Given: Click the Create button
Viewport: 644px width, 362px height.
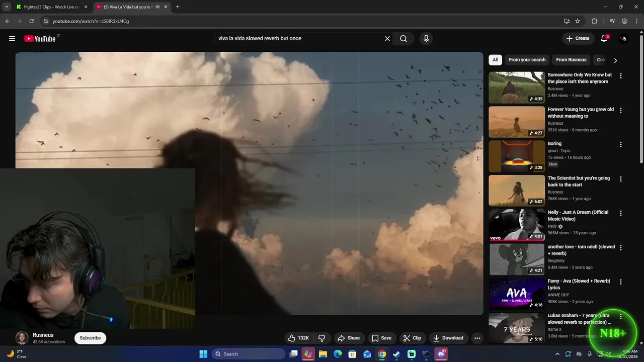Looking at the screenshot, I should (578, 39).
